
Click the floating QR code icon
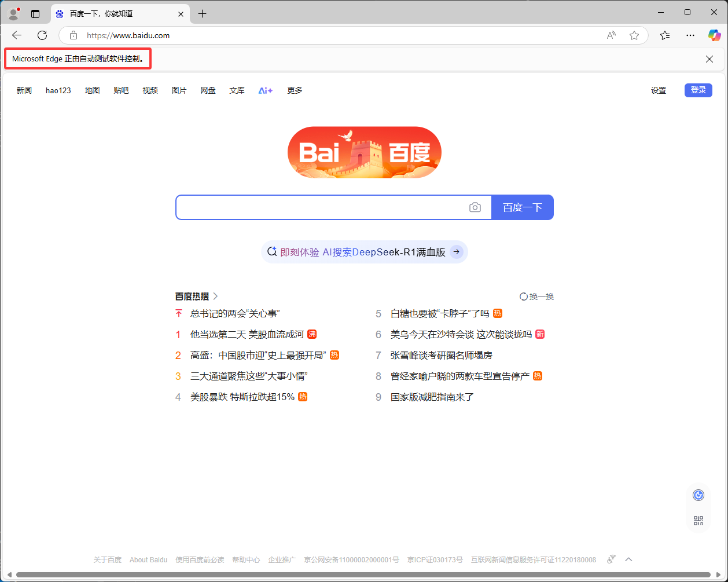698,521
